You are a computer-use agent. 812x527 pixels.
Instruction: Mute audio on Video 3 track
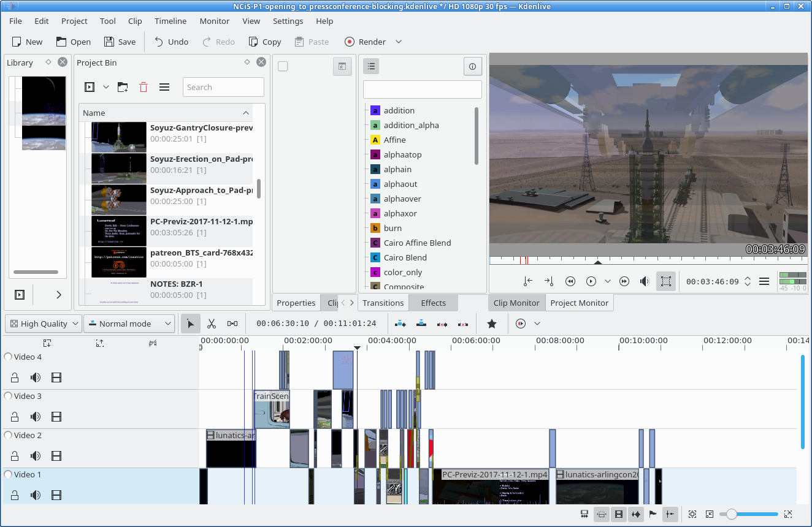[x=36, y=417]
